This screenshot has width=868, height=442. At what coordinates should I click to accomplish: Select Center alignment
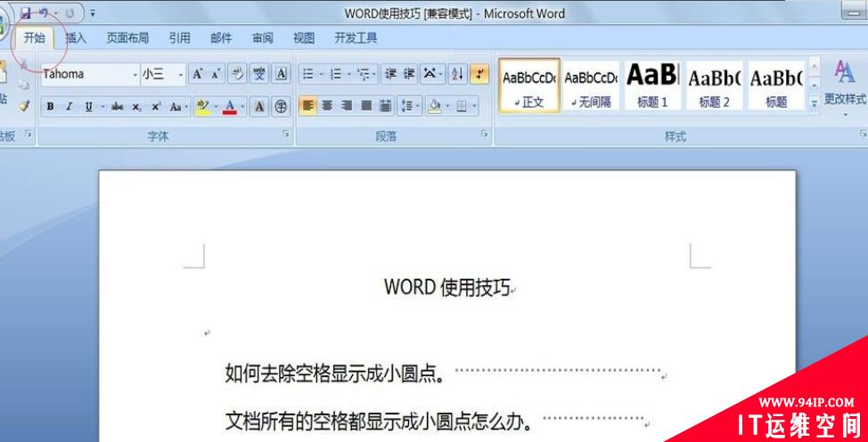click(x=328, y=106)
